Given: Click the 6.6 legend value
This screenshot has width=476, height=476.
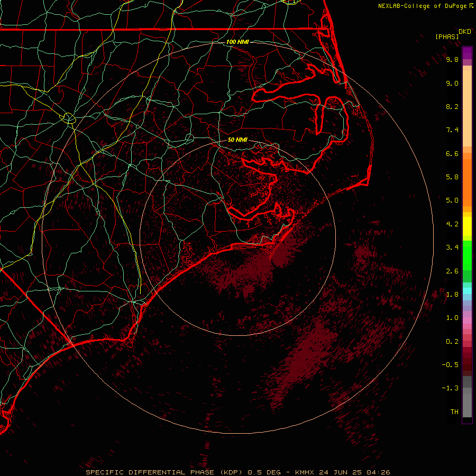Looking at the screenshot, I should point(452,154).
